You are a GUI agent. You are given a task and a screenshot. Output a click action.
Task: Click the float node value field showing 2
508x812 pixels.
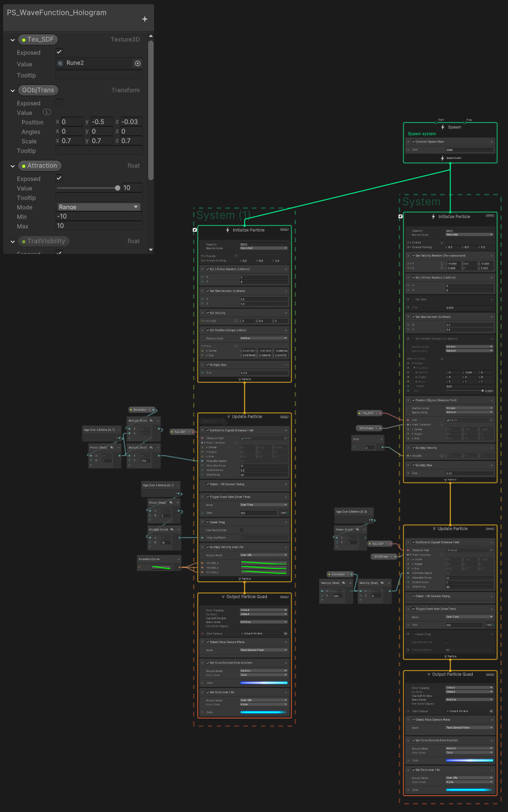tap(369, 448)
